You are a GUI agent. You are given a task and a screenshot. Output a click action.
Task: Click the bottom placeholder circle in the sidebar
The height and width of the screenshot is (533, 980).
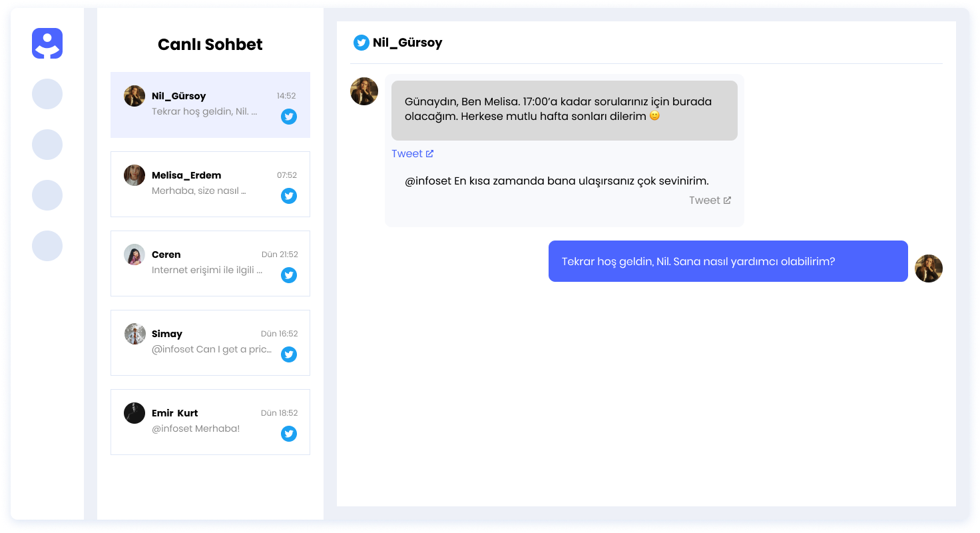[x=47, y=246]
